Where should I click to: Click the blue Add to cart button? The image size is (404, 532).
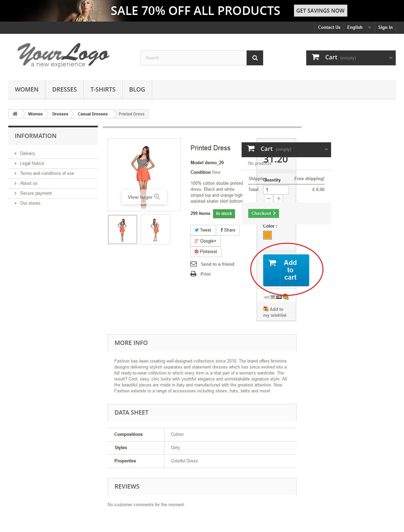pyautogui.click(x=286, y=270)
